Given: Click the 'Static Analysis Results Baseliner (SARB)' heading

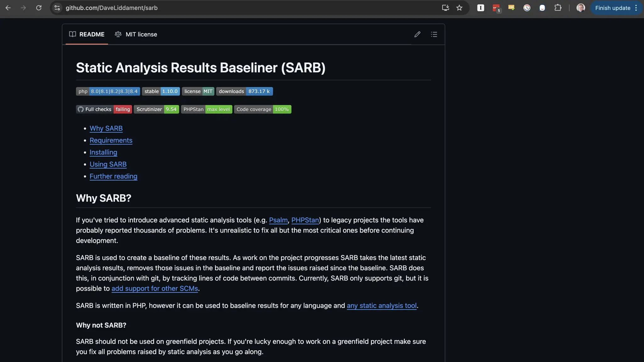Looking at the screenshot, I should pyautogui.click(x=201, y=68).
